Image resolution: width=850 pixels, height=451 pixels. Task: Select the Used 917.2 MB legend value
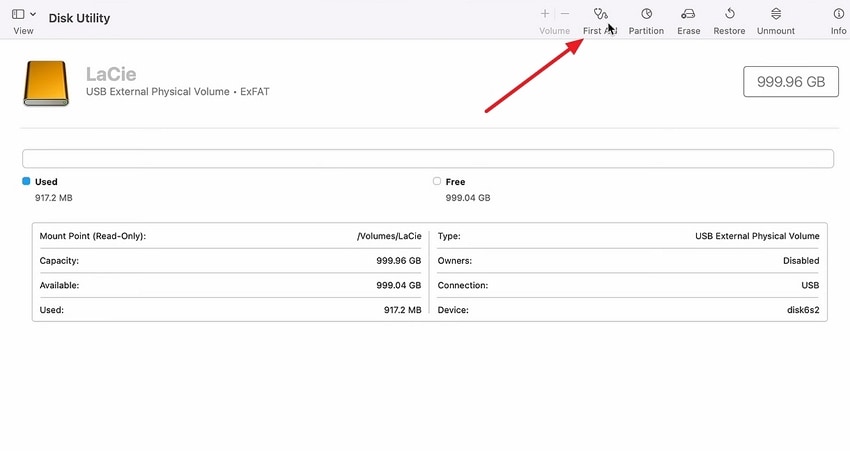(54, 198)
